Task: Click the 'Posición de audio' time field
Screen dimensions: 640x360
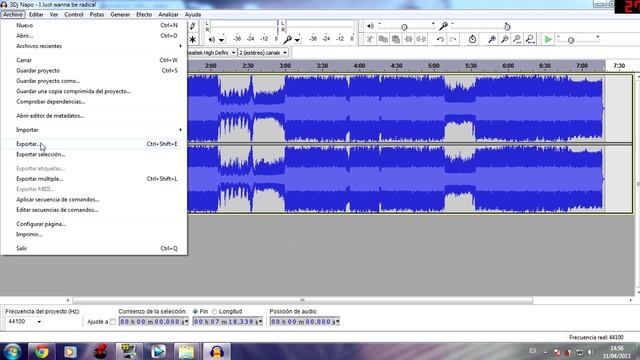Action: pyautogui.click(x=304, y=322)
